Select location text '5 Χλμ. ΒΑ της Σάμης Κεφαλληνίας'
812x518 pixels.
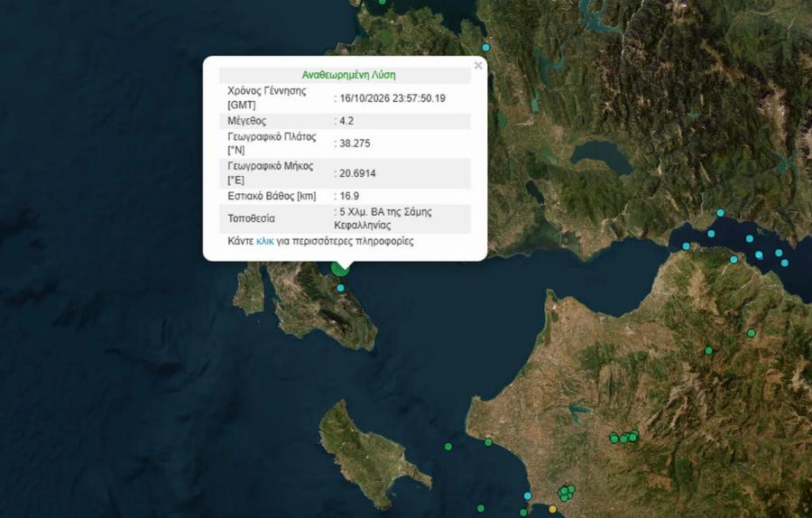[x=383, y=218]
